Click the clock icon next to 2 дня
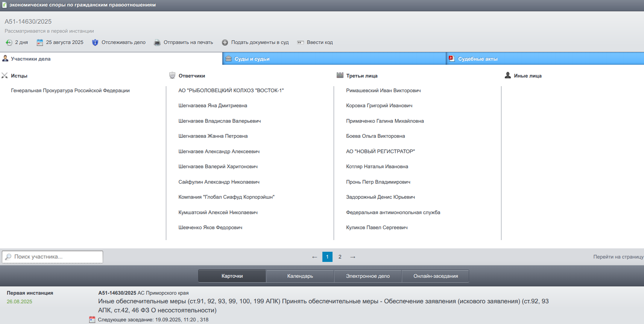This screenshot has height=324, width=644. tap(9, 43)
